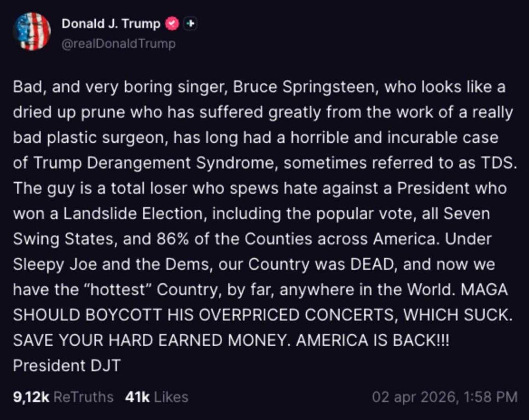The image size is (529, 420).
Task: Tap the verification badge beside the name
Action: click(x=171, y=24)
